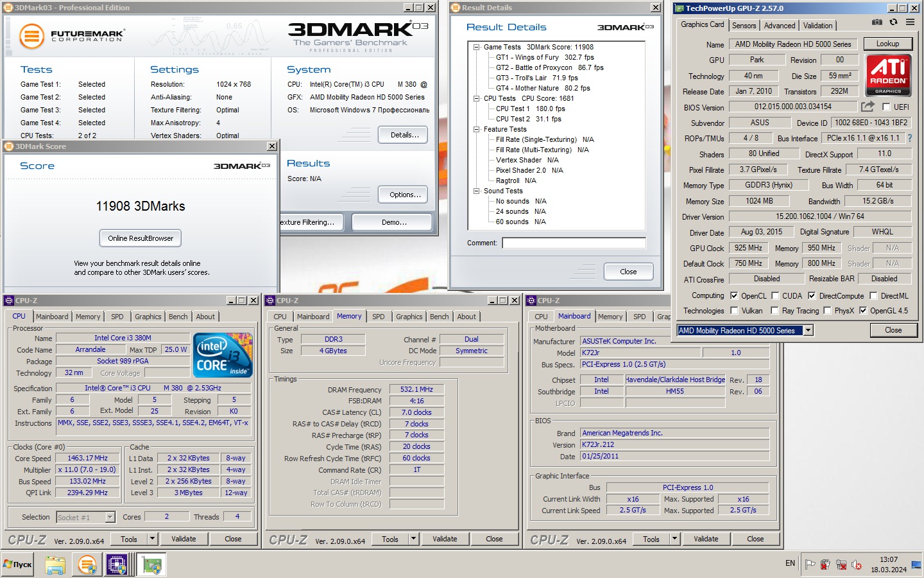924x578 pixels.
Task: Toggle the DirectCompute checkbox
Action: click(812, 296)
